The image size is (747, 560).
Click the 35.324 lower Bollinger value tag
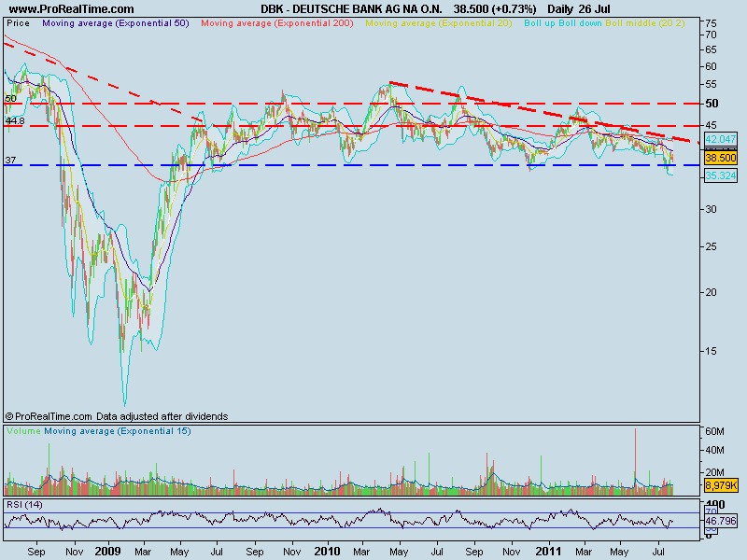point(720,175)
